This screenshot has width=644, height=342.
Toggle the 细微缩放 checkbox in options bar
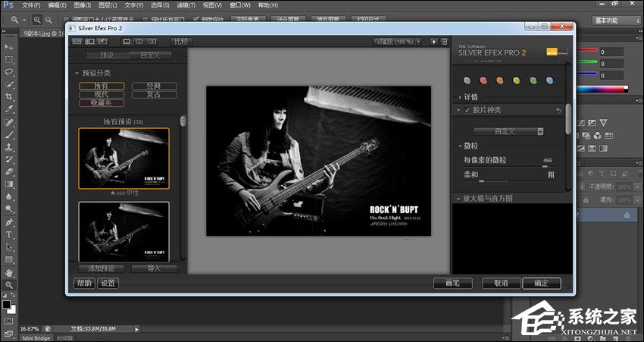coord(196,19)
